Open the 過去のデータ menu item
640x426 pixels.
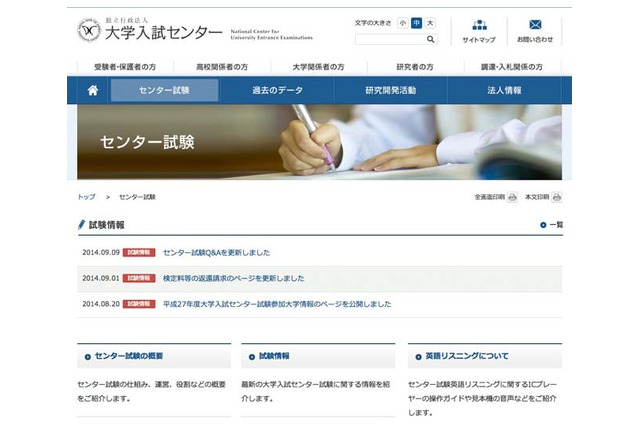[x=278, y=90]
